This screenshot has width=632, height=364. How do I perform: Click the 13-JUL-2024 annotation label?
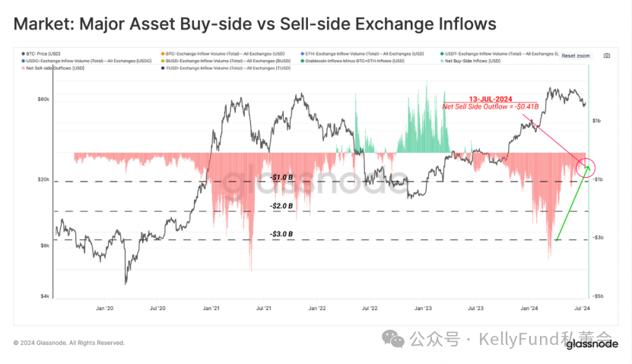pyautogui.click(x=490, y=99)
